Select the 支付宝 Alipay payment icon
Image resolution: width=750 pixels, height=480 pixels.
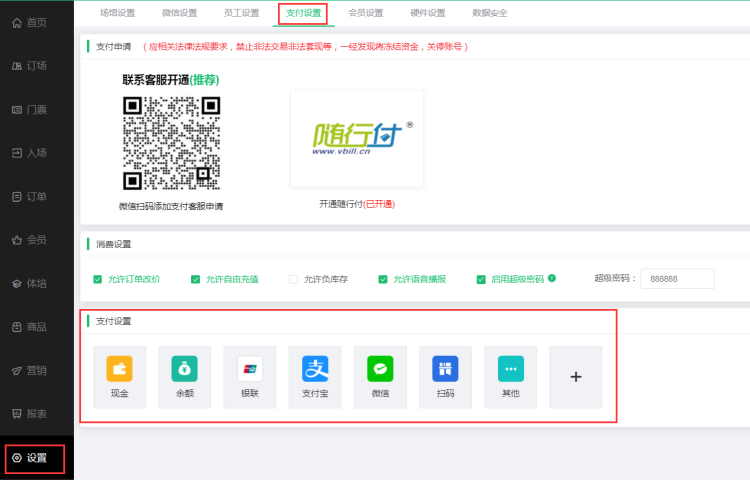pyautogui.click(x=315, y=376)
